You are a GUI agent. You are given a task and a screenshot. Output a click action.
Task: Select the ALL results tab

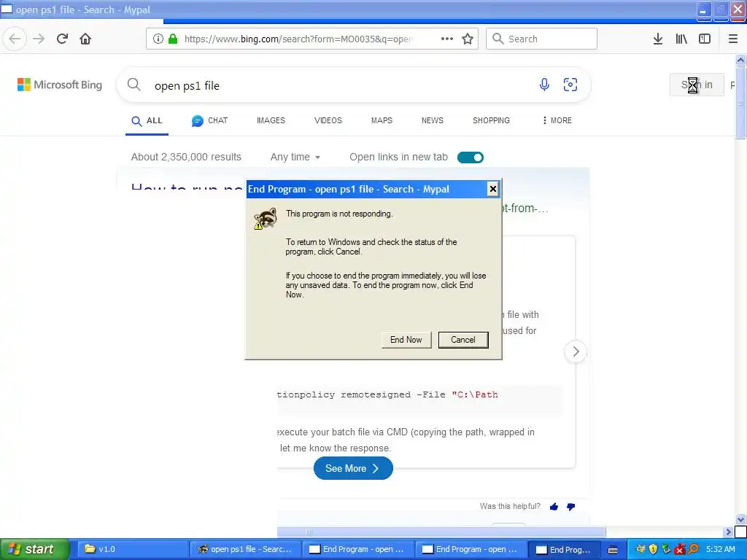pyautogui.click(x=147, y=121)
